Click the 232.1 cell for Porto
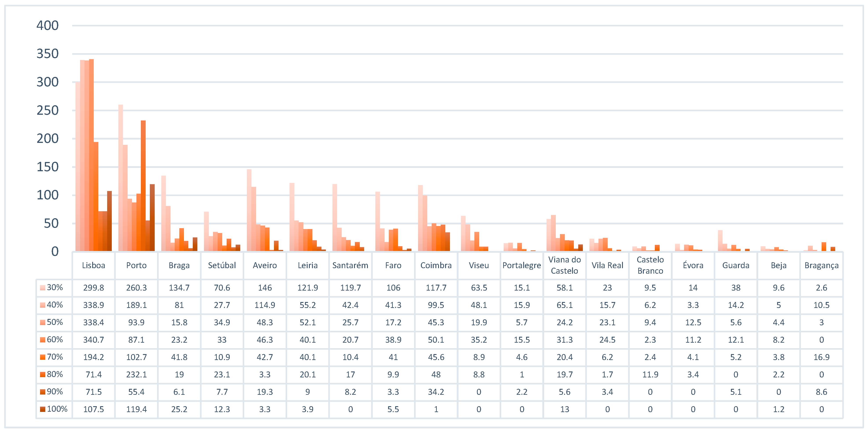Image resolution: width=868 pixels, height=433 pixels. pos(136,374)
